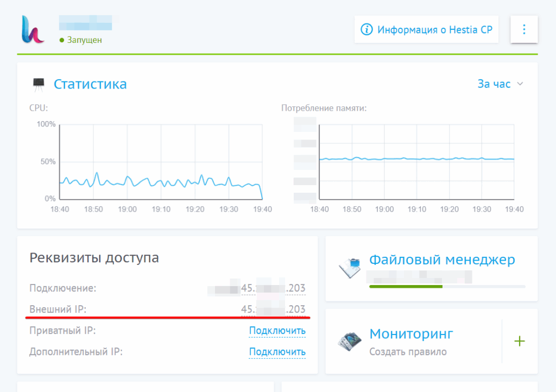Click the Мониторинг icon
Screen dimensions: 556x392
(350, 341)
